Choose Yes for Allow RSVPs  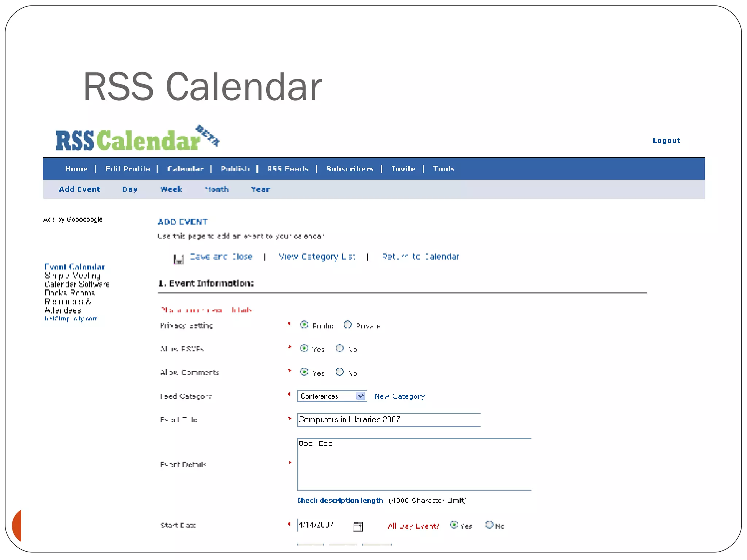[304, 348]
